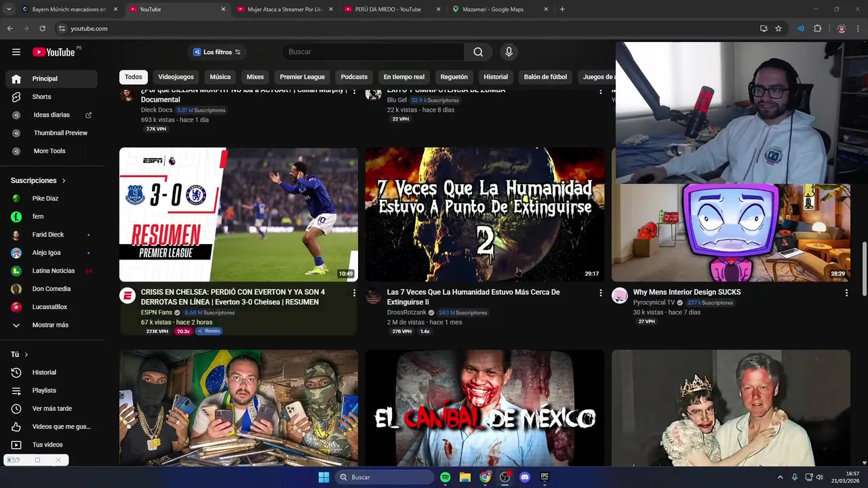Select the Mixes filter chip
Image resolution: width=868 pixels, height=488 pixels.
255,77
